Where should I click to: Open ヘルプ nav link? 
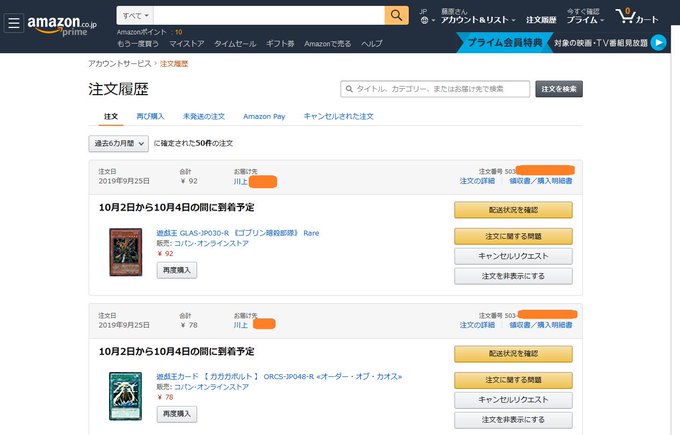372,44
